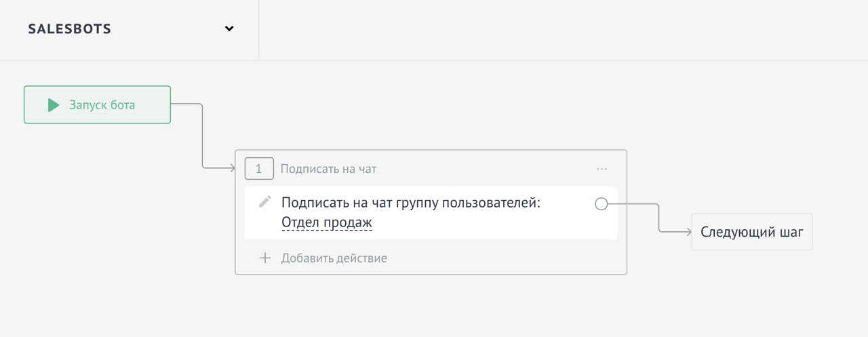
Task: Click the step number 1 badge
Action: [259, 169]
